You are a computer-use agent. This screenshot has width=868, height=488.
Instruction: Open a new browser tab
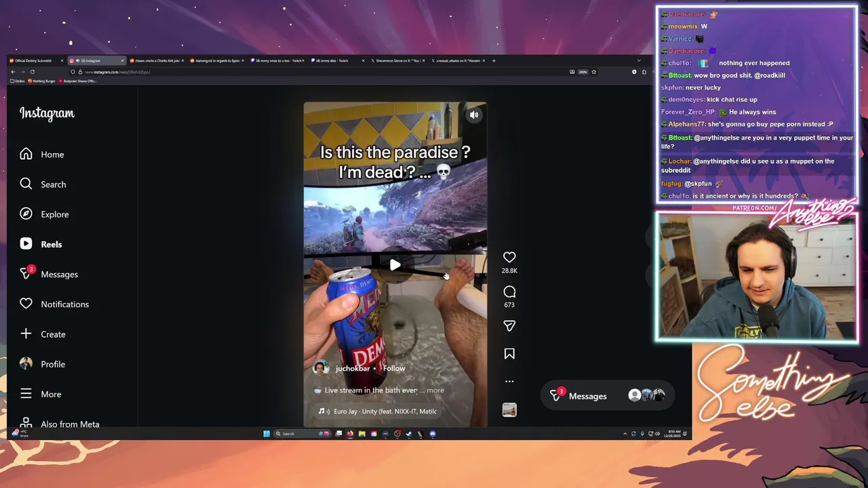tap(494, 61)
